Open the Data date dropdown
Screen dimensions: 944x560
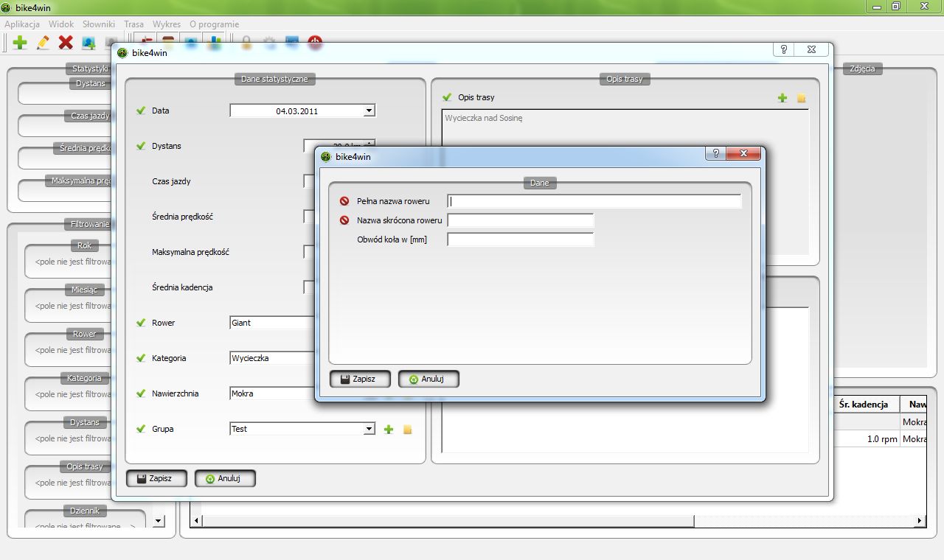click(x=369, y=111)
